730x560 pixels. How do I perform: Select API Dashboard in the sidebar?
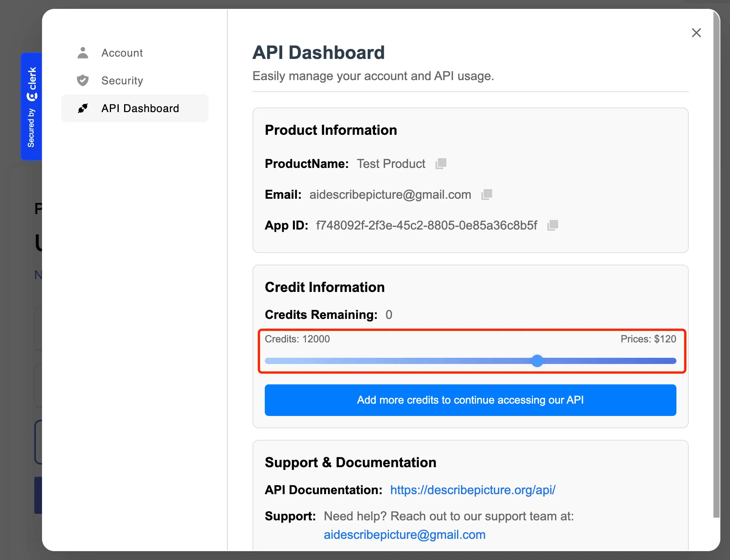click(140, 108)
